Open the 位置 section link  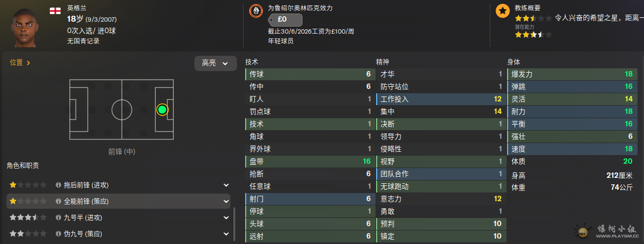(20, 63)
